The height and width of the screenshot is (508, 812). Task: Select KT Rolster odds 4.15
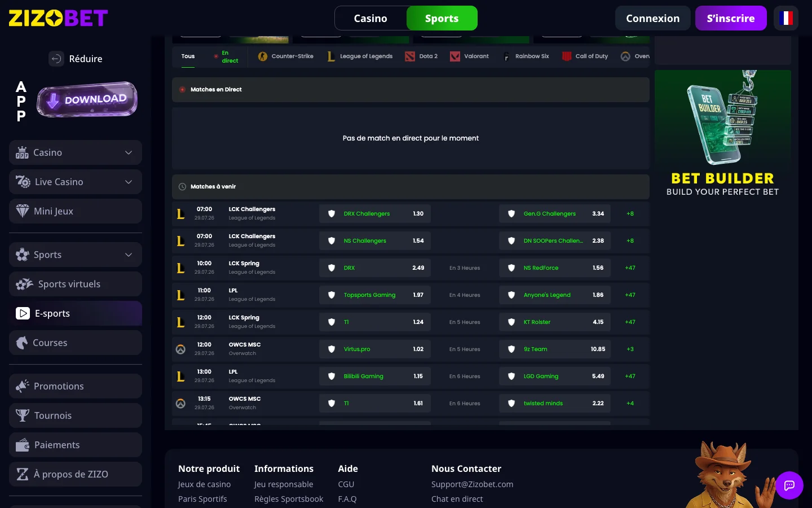tap(555, 322)
